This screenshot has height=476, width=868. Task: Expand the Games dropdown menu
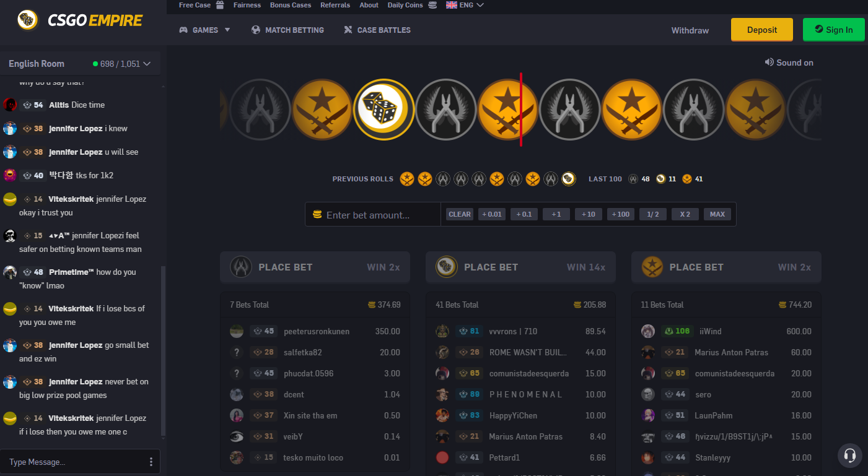click(204, 30)
